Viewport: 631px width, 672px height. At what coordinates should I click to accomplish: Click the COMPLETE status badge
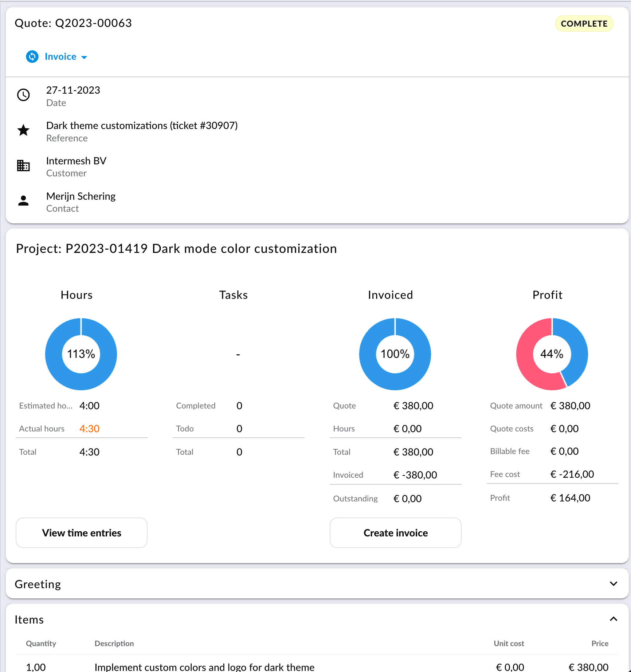pyautogui.click(x=584, y=24)
